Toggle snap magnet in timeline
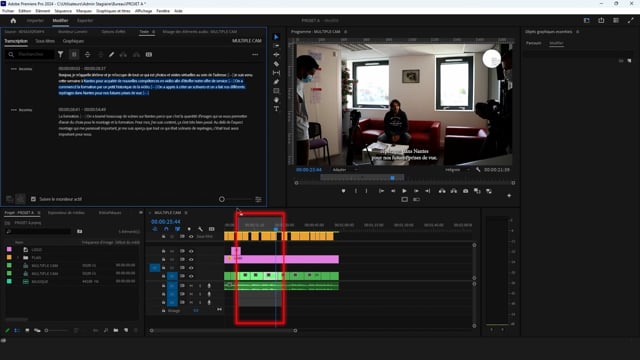Viewport: 640px width, 360px height. (x=166, y=229)
